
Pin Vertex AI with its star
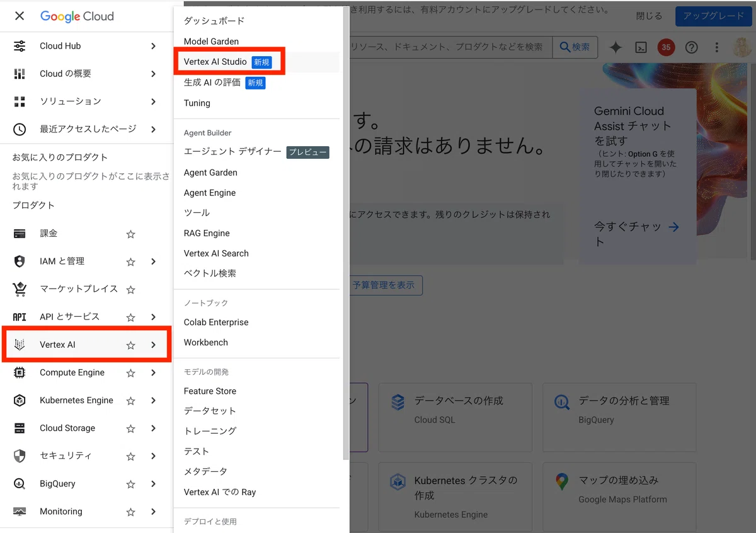point(130,345)
